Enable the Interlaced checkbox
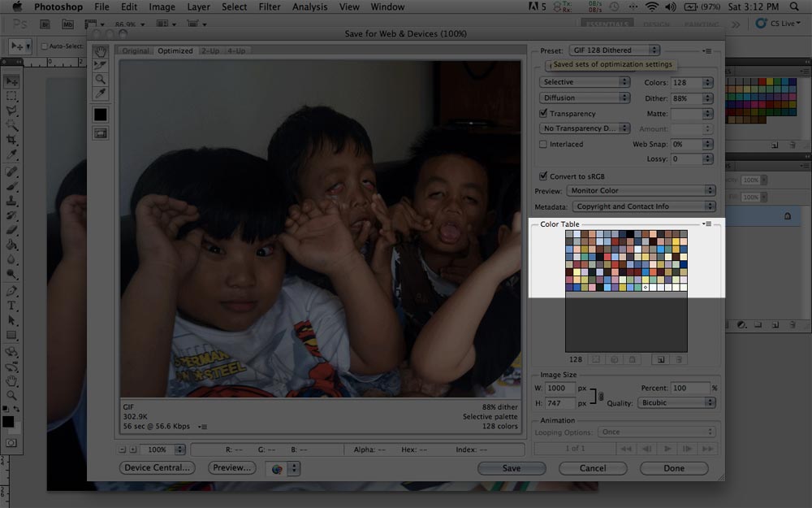812x508 pixels. point(544,145)
